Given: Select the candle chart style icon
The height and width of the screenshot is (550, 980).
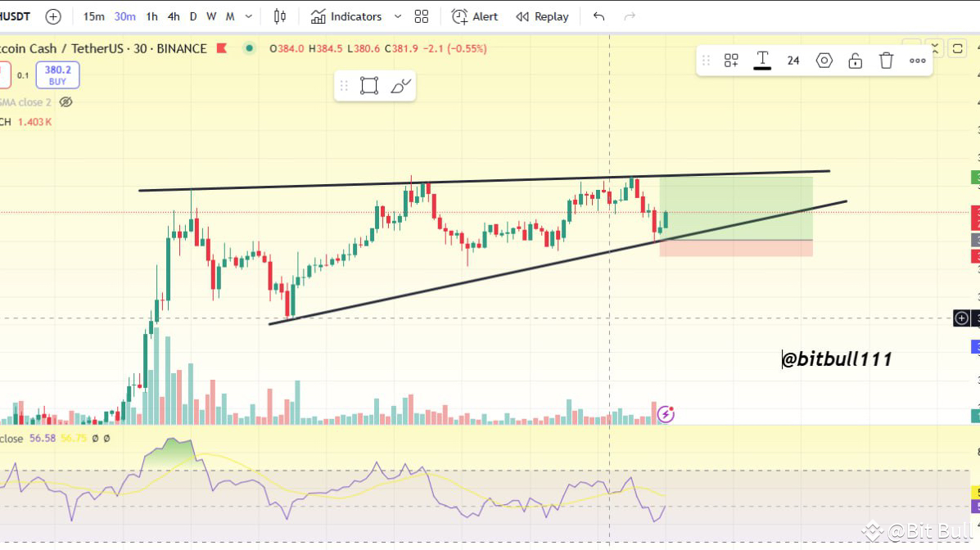Looking at the screenshot, I should (279, 16).
